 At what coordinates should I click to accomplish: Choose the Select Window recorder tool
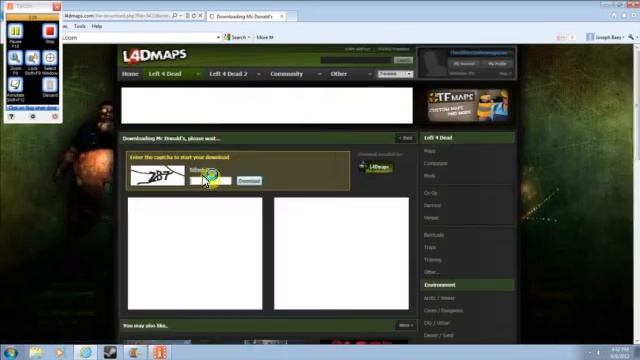coord(50,58)
